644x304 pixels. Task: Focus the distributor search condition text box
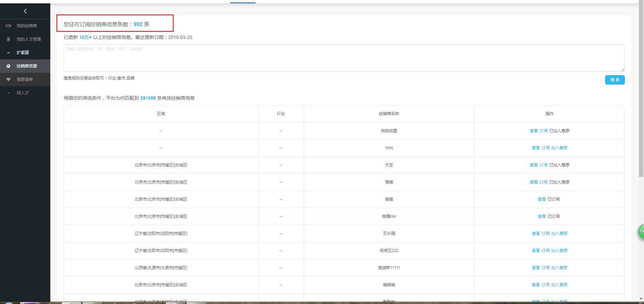[x=344, y=58]
